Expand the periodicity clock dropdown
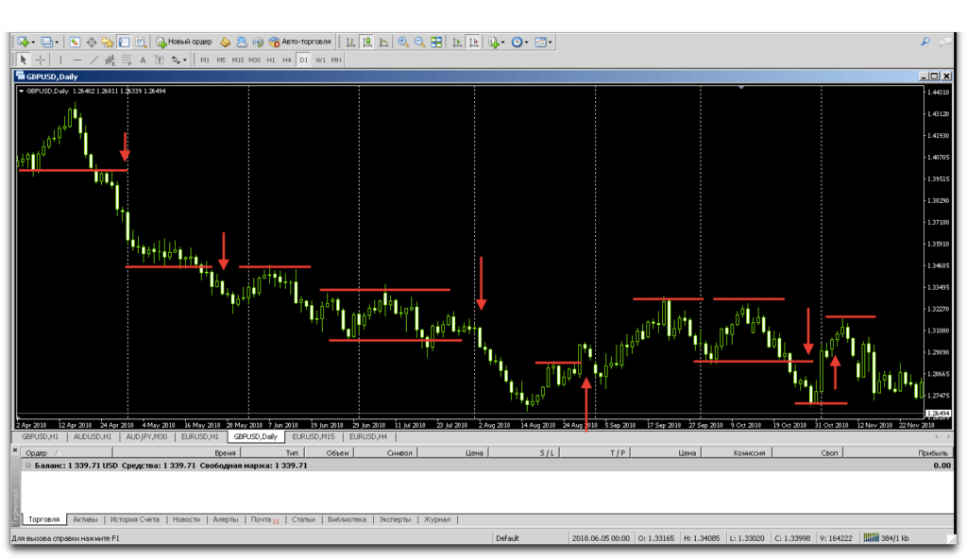Image resolution: width=967 pixels, height=560 pixels. [519, 42]
